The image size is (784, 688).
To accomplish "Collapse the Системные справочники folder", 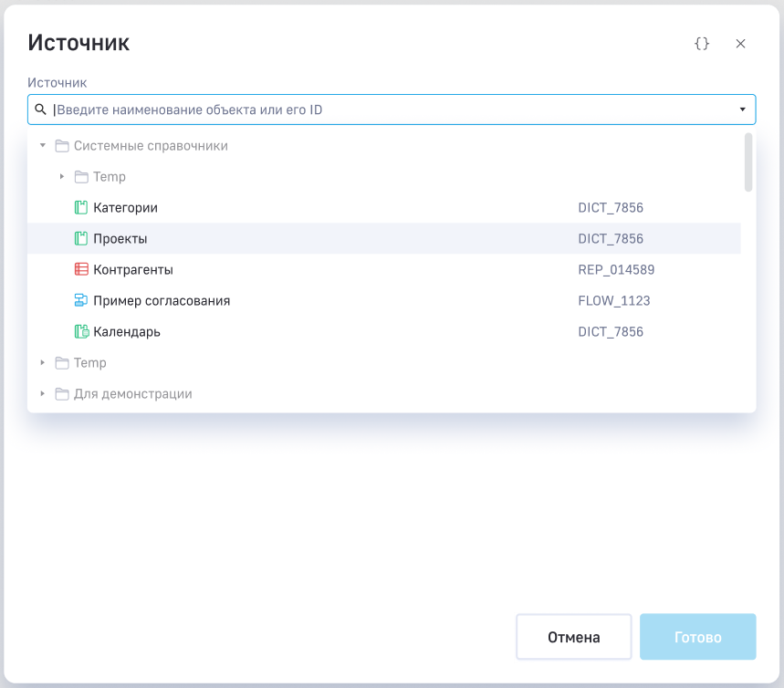I will pyautogui.click(x=42, y=146).
